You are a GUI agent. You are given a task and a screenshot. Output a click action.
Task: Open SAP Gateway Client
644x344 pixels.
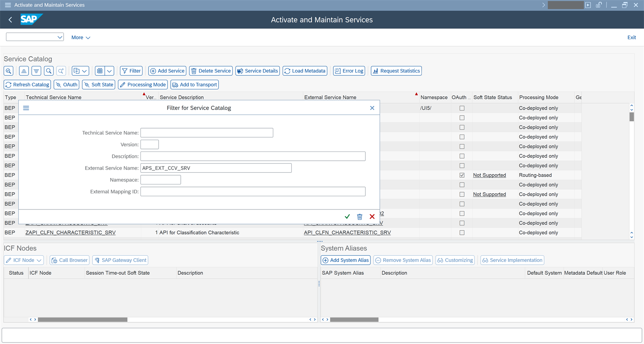click(x=120, y=260)
